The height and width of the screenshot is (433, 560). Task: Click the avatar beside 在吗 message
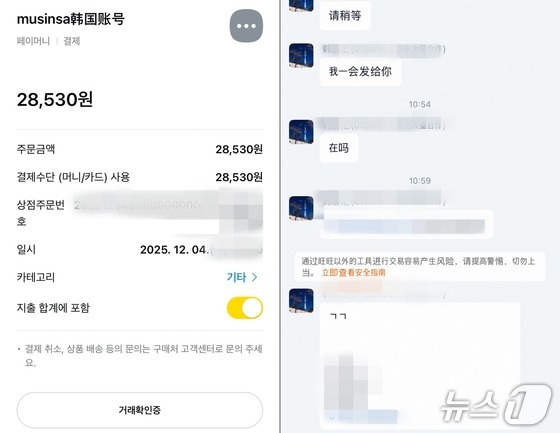[x=301, y=132]
